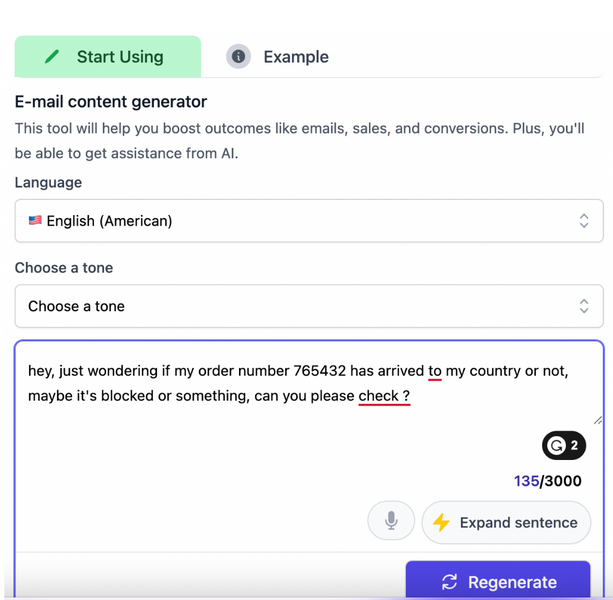Click the 135/3000 character counter

point(547,481)
